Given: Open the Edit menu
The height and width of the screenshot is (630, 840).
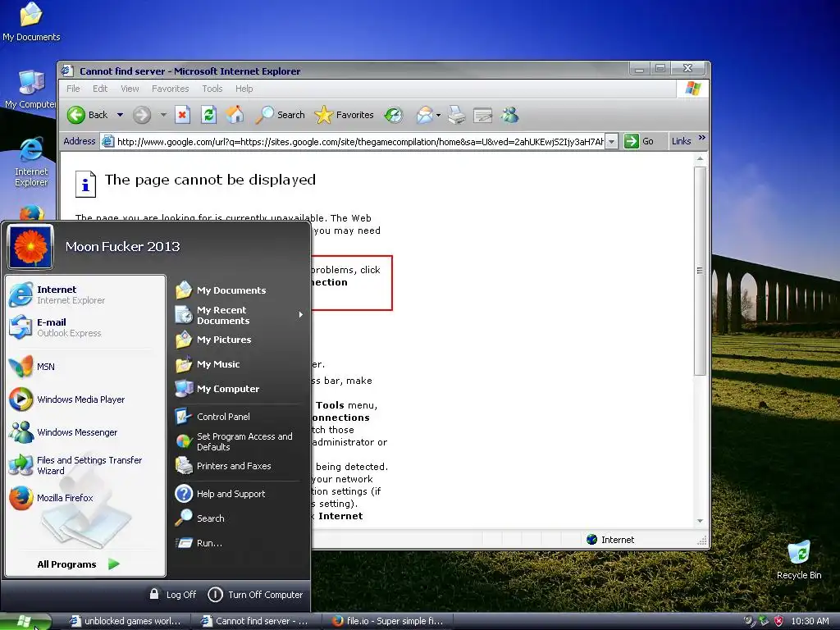Looking at the screenshot, I should (x=100, y=89).
